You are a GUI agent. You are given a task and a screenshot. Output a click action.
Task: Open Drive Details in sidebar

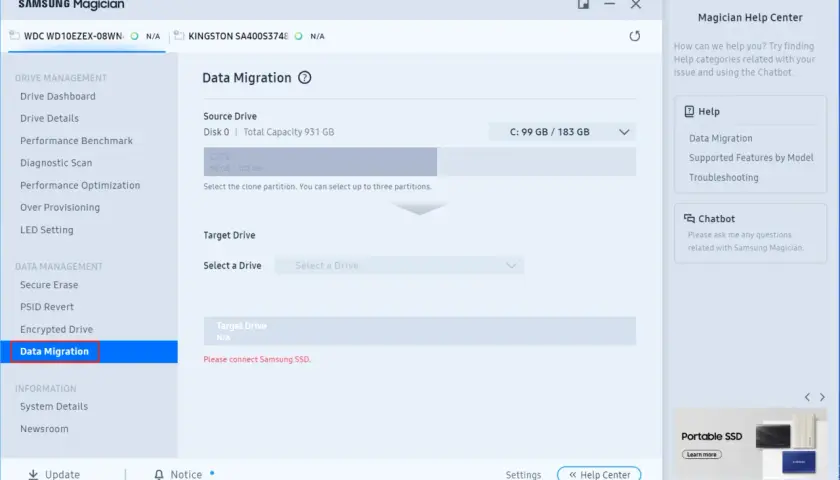[49, 118]
